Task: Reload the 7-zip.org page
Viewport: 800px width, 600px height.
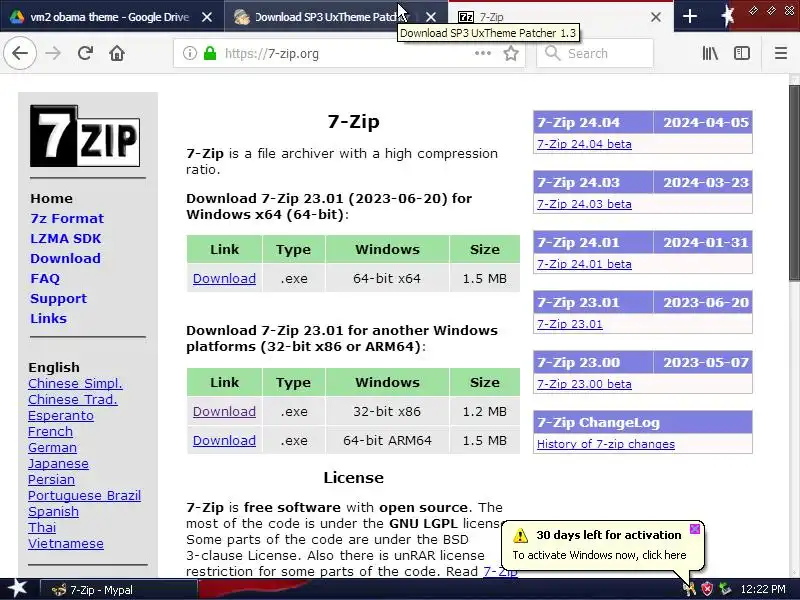Action: click(85, 53)
